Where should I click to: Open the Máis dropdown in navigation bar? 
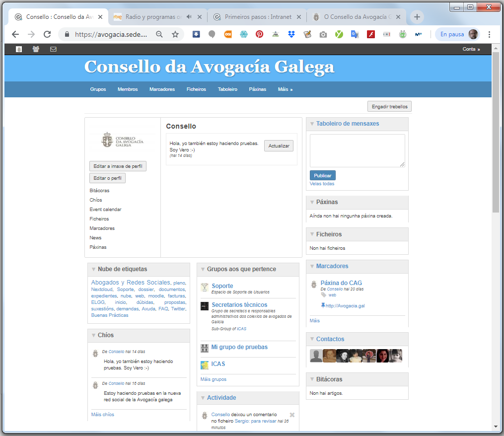click(x=285, y=89)
